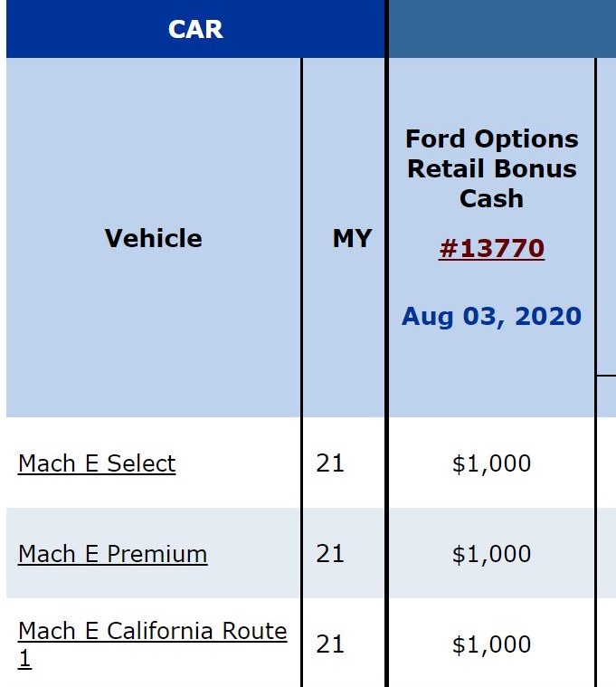Click cut-off column header right of Ford Options
The image size is (616, 687).
607,216
